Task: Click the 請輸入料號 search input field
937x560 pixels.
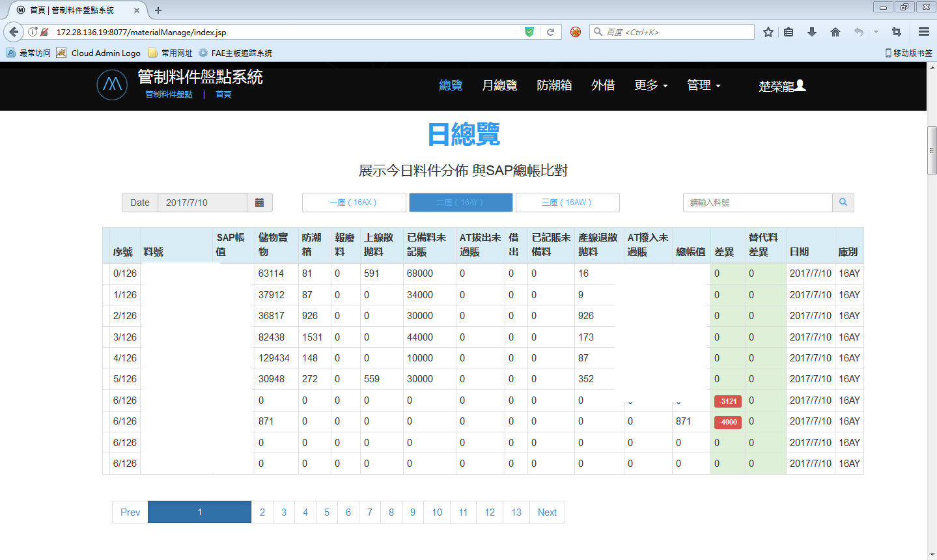Action: tap(757, 203)
